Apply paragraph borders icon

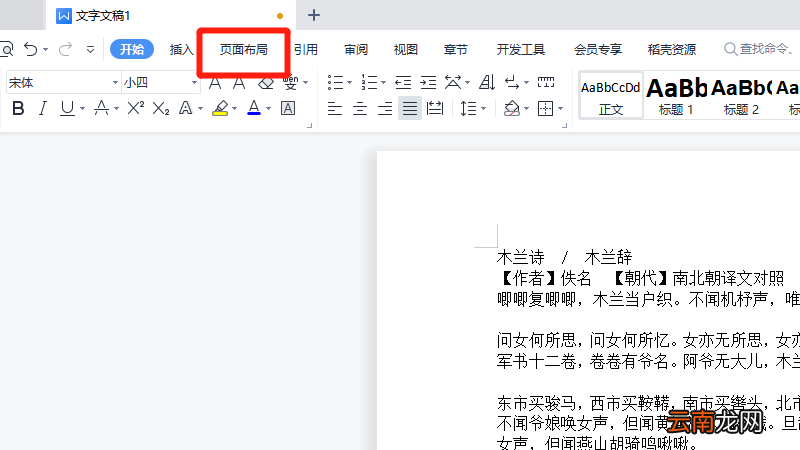point(545,108)
